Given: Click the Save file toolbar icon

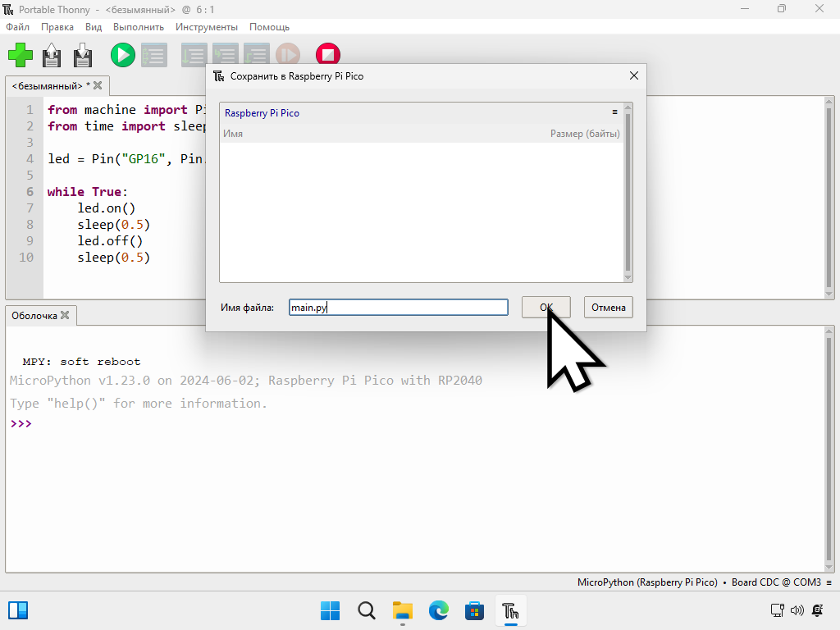Looking at the screenshot, I should point(83,55).
